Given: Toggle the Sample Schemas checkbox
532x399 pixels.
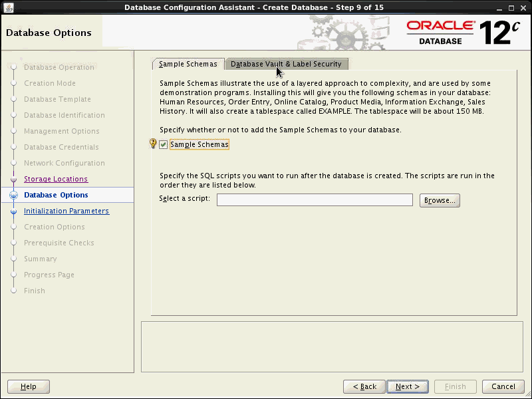Looking at the screenshot, I should pos(163,144).
